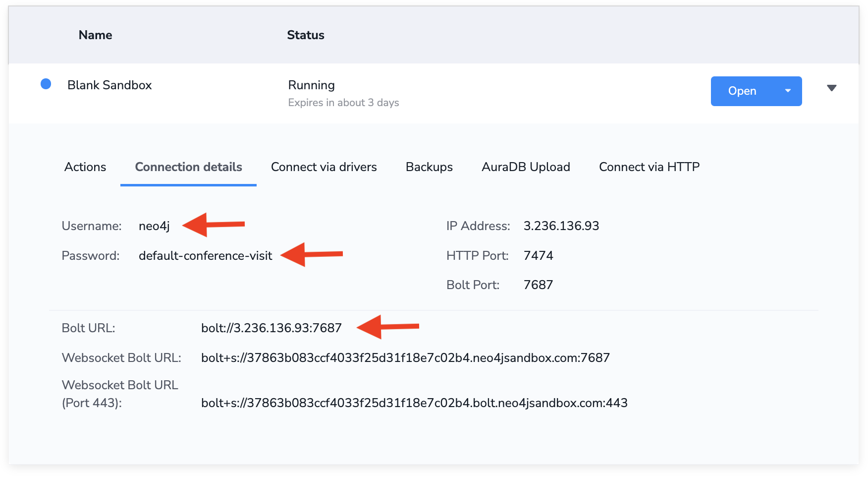The width and height of the screenshot is (868, 477).
Task: Click the Name column header
Action: coord(95,35)
